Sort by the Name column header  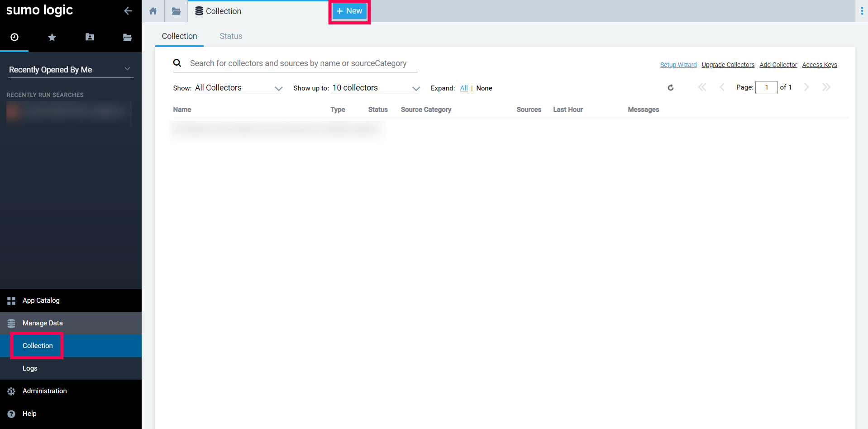[182, 110]
